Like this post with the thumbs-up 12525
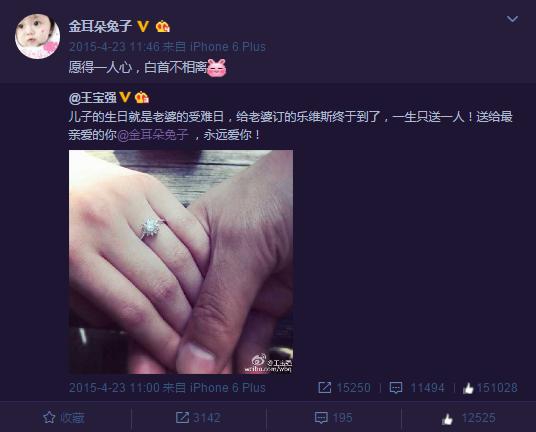The image size is (536, 432). click(468, 418)
